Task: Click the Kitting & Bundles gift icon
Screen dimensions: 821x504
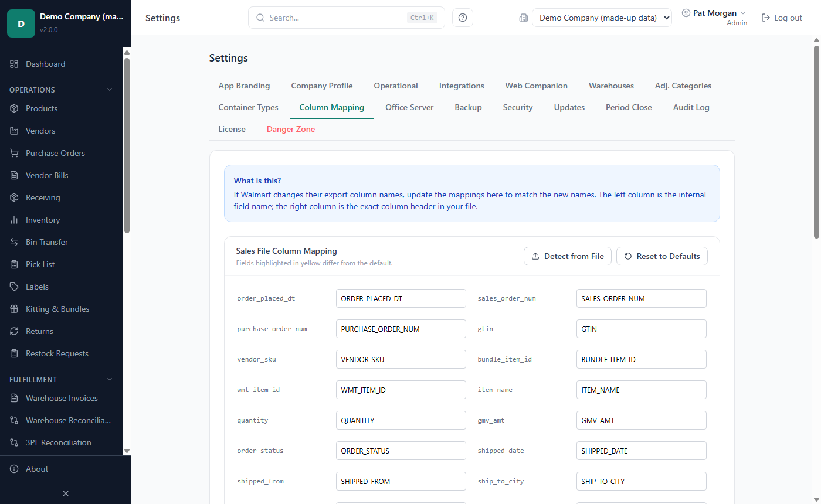Action: point(14,309)
